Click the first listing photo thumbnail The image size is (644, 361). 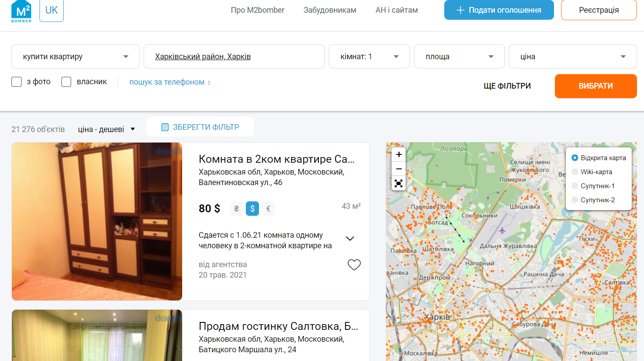tap(97, 222)
